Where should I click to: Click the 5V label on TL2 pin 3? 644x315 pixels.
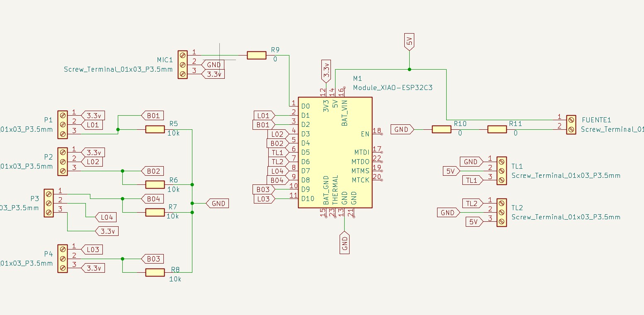tap(474, 222)
